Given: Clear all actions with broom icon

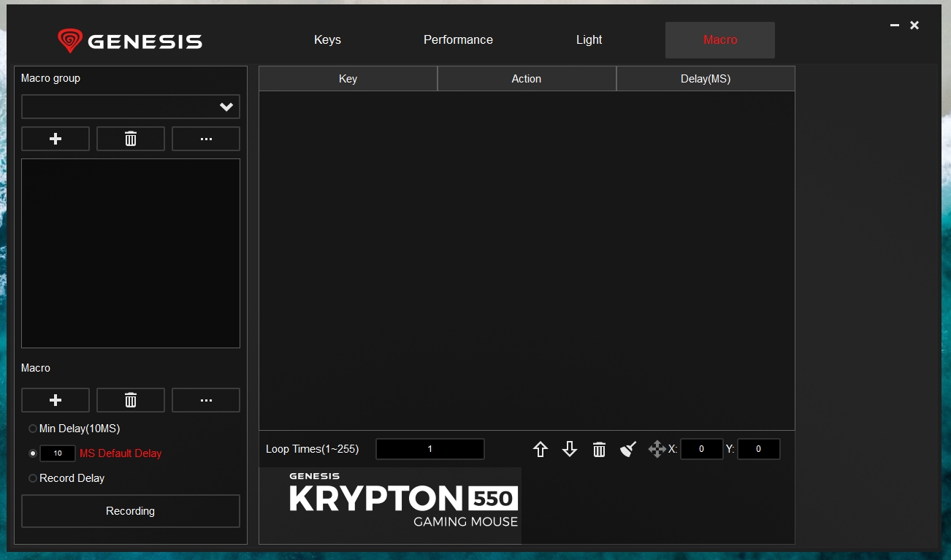Looking at the screenshot, I should pos(628,449).
